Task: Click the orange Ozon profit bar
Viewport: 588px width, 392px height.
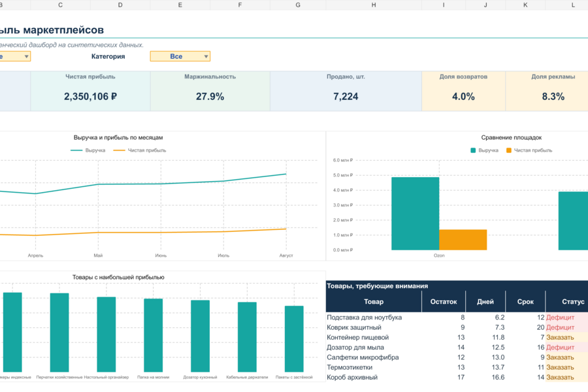Action: (x=463, y=240)
